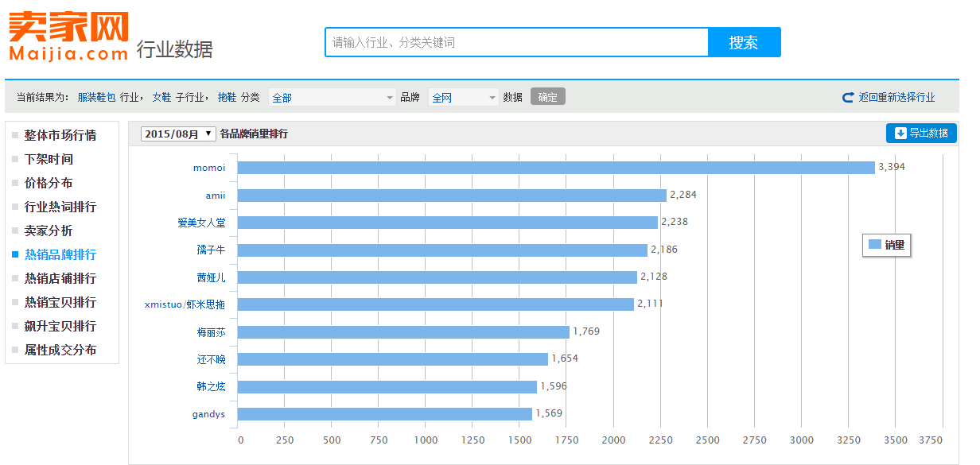Open 行业热词排行 in sidebar
Screen dimensions: 980x465
pyautogui.click(x=60, y=207)
